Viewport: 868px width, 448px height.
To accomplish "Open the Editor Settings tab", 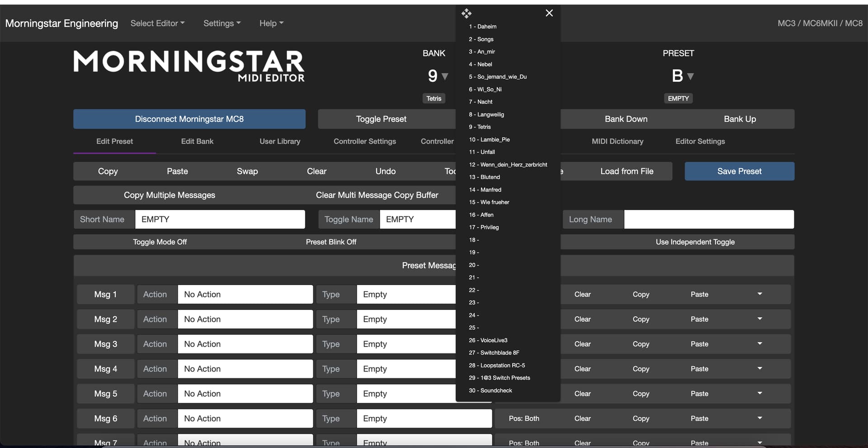I will coord(700,141).
